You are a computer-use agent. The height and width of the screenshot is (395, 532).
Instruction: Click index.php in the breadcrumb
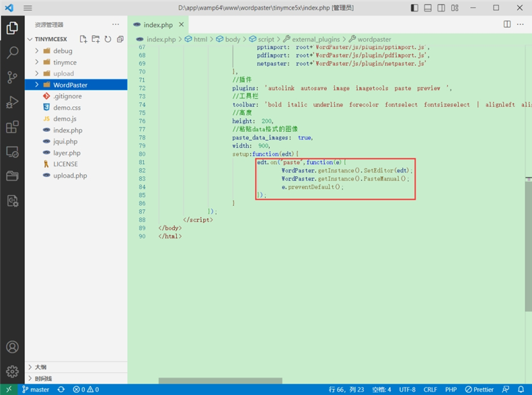[x=161, y=39]
